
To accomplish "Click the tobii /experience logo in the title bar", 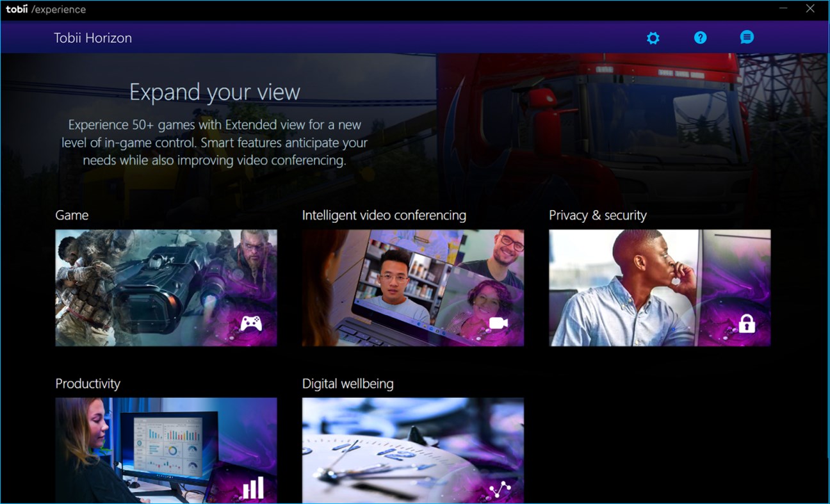I will coord(45,9).
